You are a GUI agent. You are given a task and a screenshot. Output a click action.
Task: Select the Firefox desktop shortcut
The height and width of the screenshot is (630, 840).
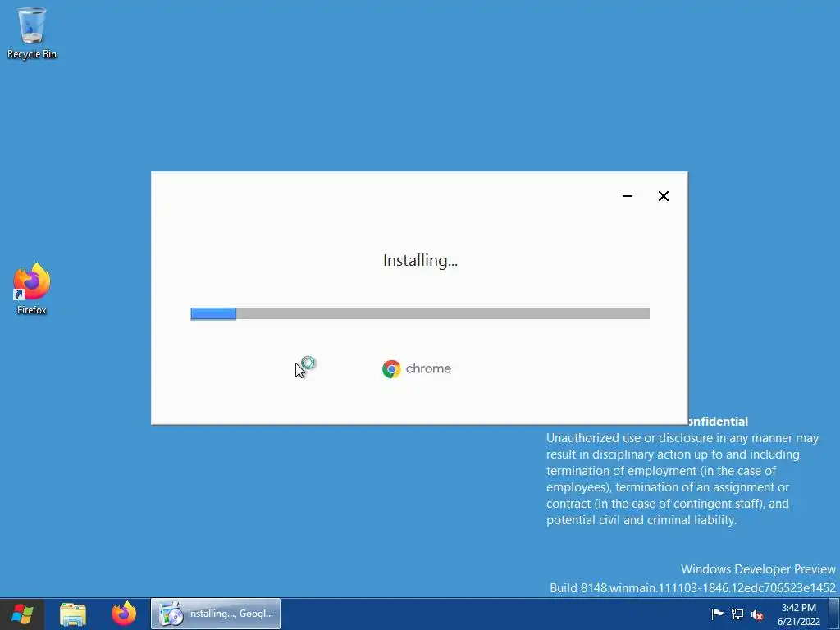tap(32, 288)
